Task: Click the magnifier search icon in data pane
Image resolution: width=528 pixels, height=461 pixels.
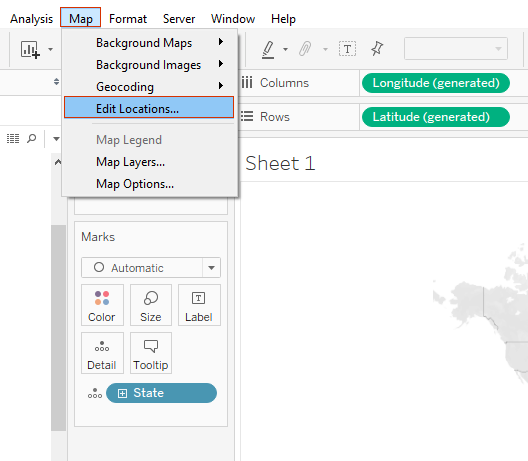Action: (32, 138)
